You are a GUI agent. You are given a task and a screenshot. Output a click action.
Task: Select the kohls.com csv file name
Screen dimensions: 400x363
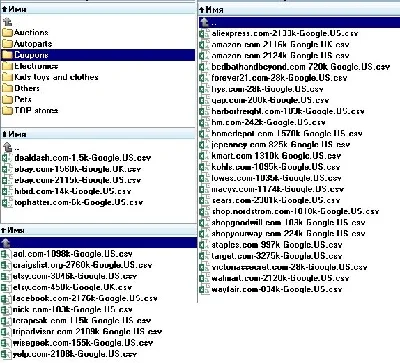point(276,167)
